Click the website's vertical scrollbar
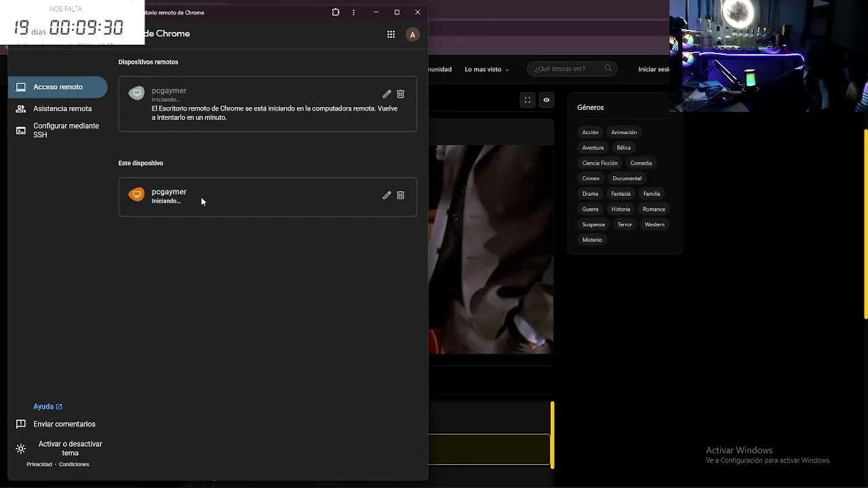Viewport: 868px width, 488px height. pos(865,224)
